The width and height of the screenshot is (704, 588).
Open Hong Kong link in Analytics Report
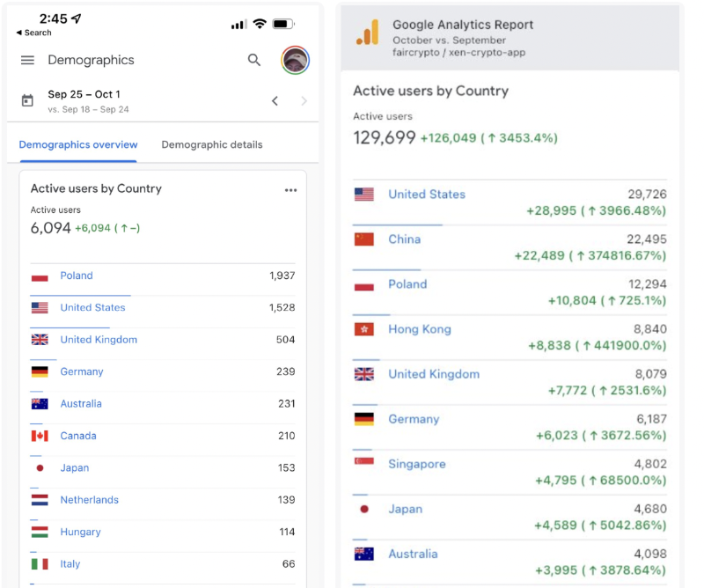pos(420,329)
